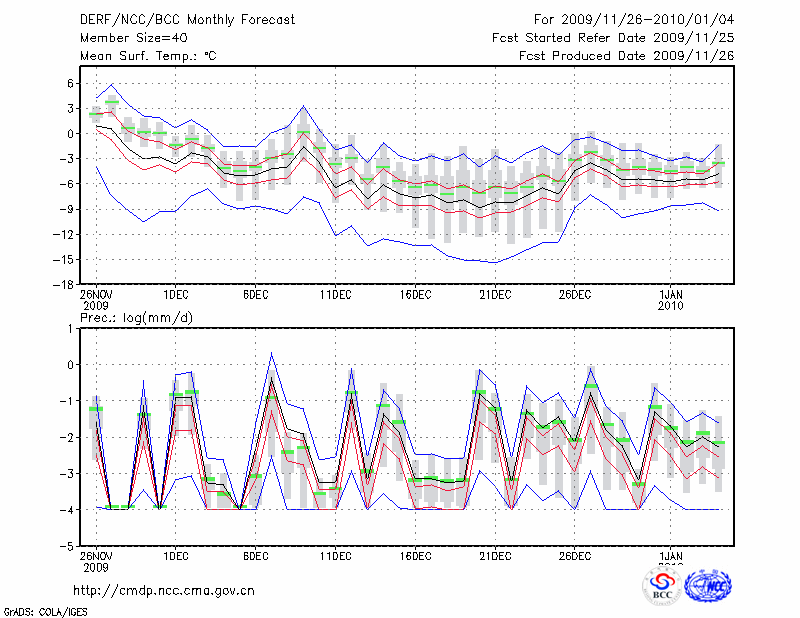This screenshot has height=618, width=800.
Task: Click the BCC logo icon
Action: pyautogui.click(x=662, y=584)
